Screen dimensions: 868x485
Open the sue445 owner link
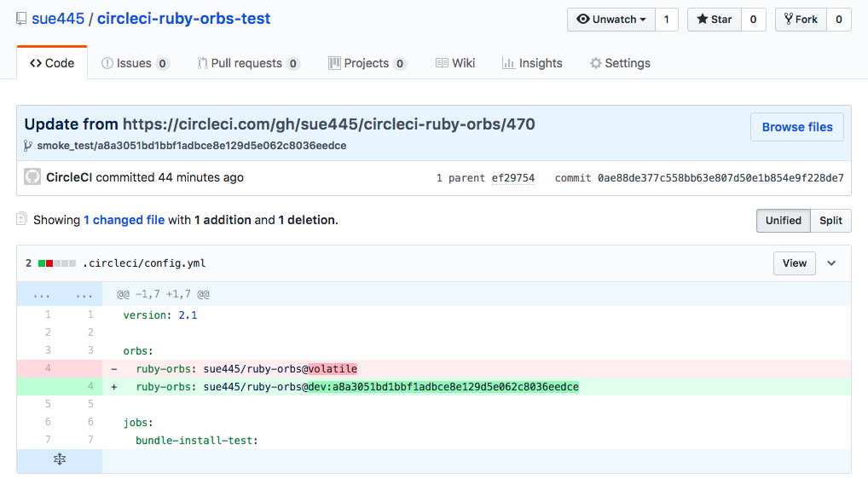(58, 19)
